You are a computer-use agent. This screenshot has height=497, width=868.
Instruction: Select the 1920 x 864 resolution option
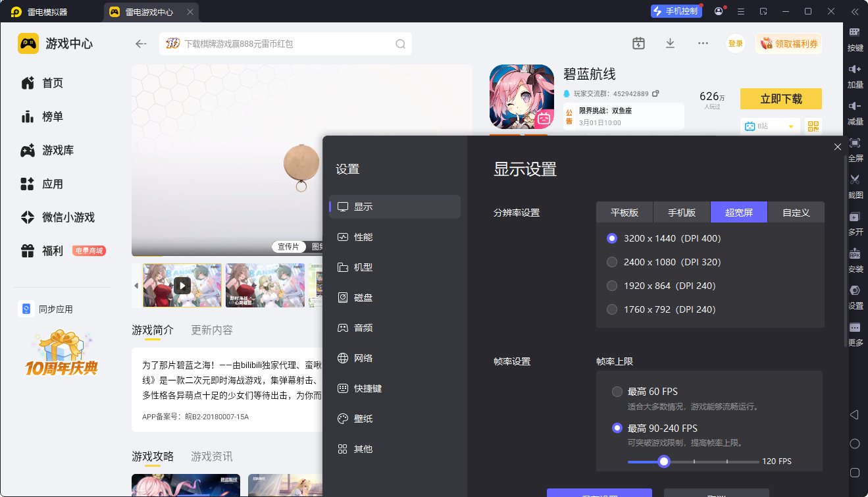click(x=612, y=286)
